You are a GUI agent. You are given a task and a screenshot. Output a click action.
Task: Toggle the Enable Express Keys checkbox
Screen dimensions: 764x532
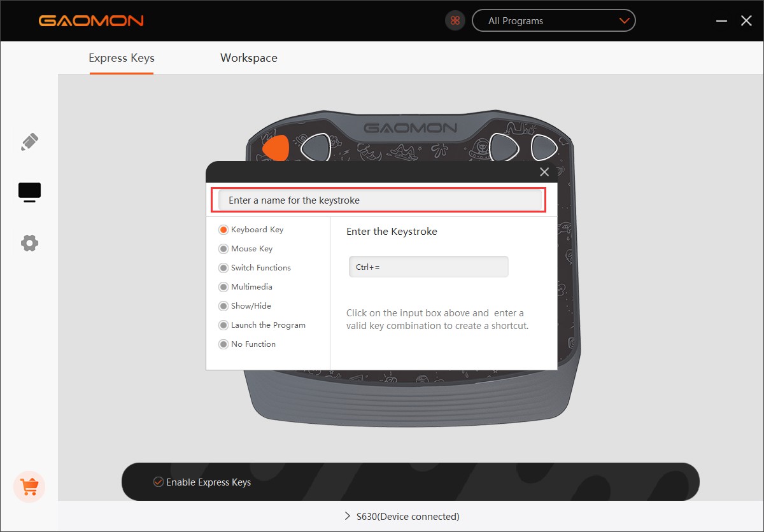[159, 482]
